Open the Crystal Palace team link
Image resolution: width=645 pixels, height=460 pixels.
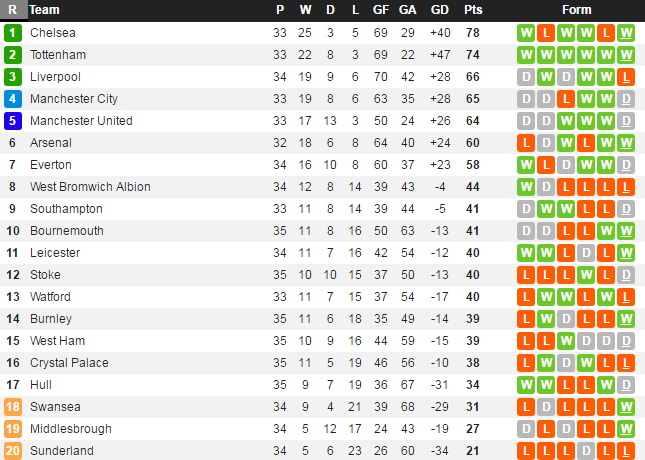tap(69, 363)
